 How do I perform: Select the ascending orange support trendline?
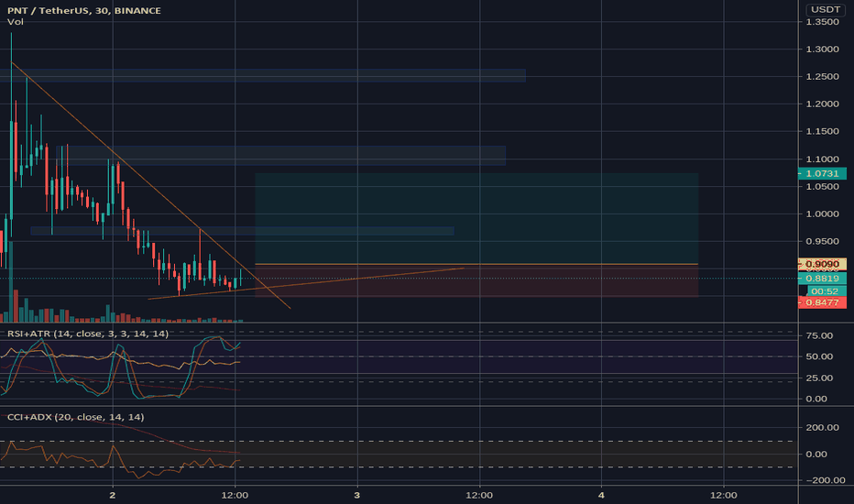[305, 283]
